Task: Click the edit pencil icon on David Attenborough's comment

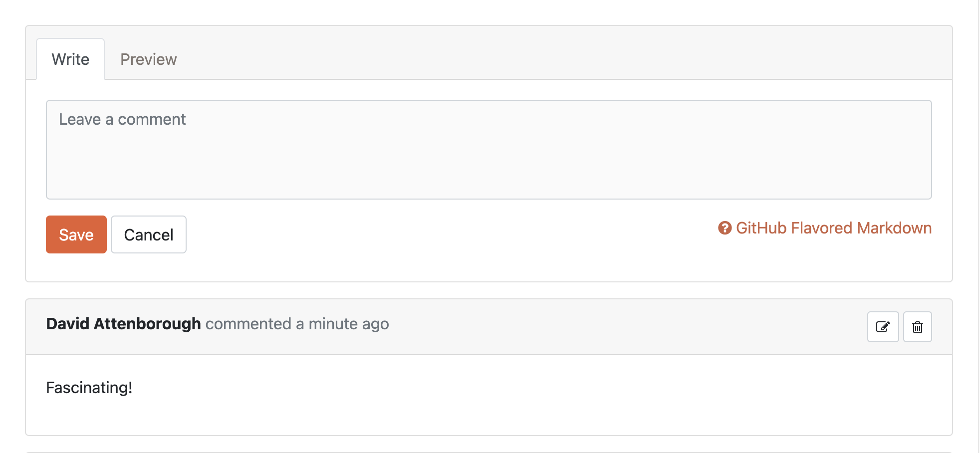Action: pyautogui.click(x=882, y=326)
